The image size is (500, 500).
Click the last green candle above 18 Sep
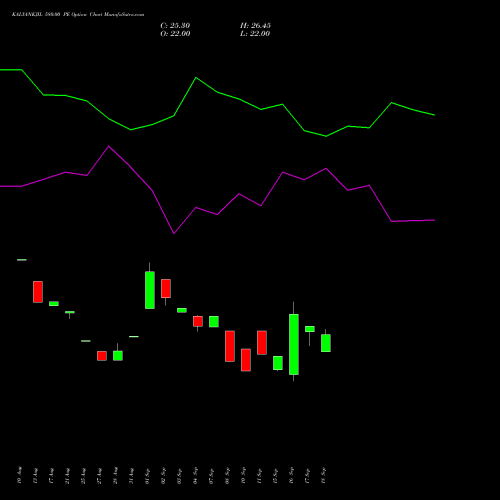pyautogui.click(x=326, y=343)
